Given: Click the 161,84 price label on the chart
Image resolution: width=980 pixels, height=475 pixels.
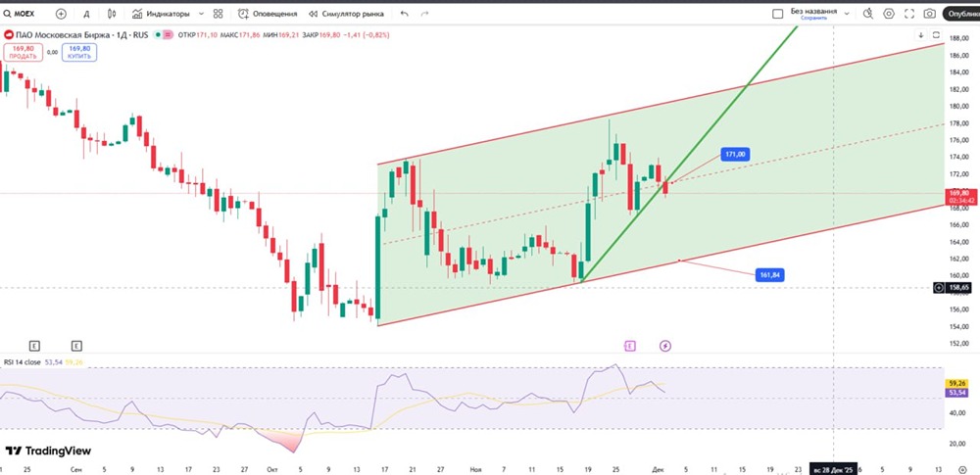Looking at the screenshot, I should click(x=769, y=274).
